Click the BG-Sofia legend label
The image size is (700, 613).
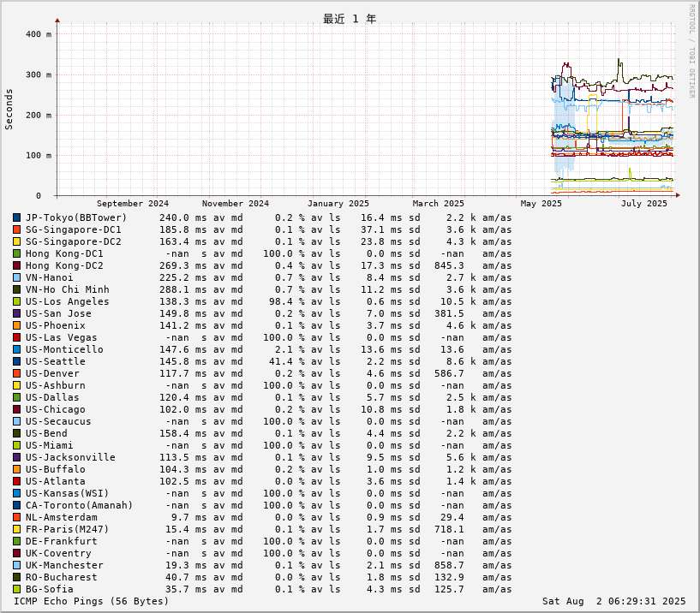click(49, 589)
